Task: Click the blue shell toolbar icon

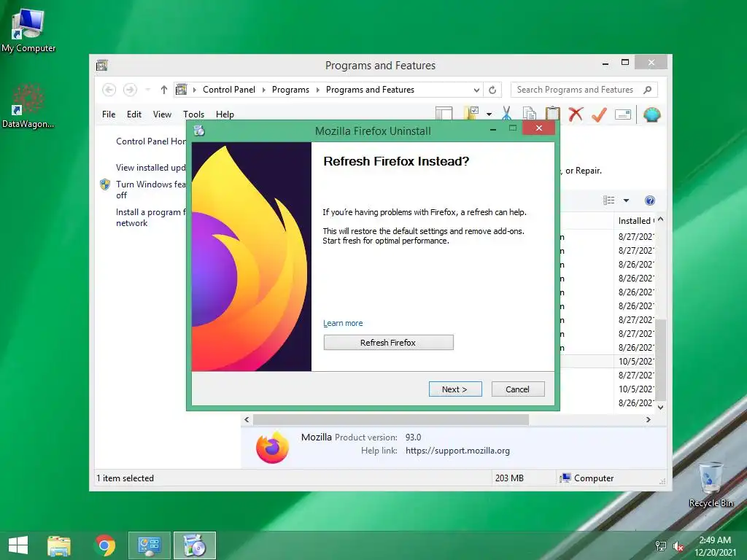Action: pyautogui.click(x=651, y=114)
